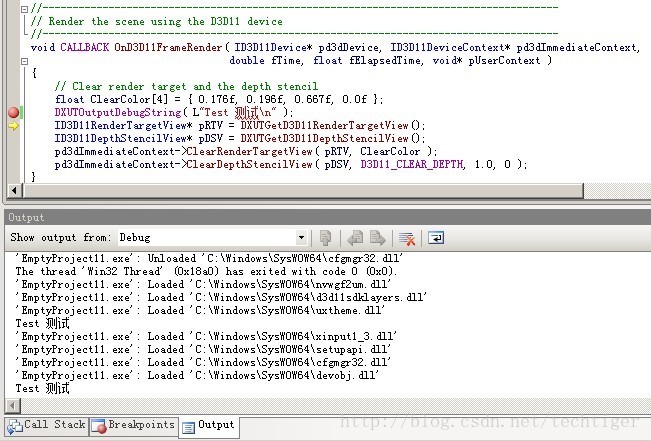Click output line Loaded nvwgf2um.dll

[203, 284]
